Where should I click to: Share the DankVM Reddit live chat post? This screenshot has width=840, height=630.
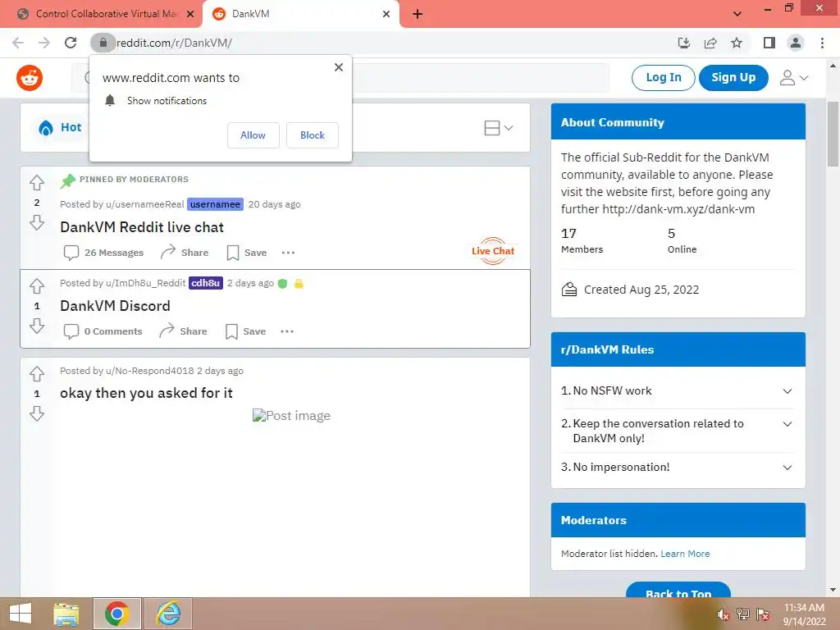185,253
